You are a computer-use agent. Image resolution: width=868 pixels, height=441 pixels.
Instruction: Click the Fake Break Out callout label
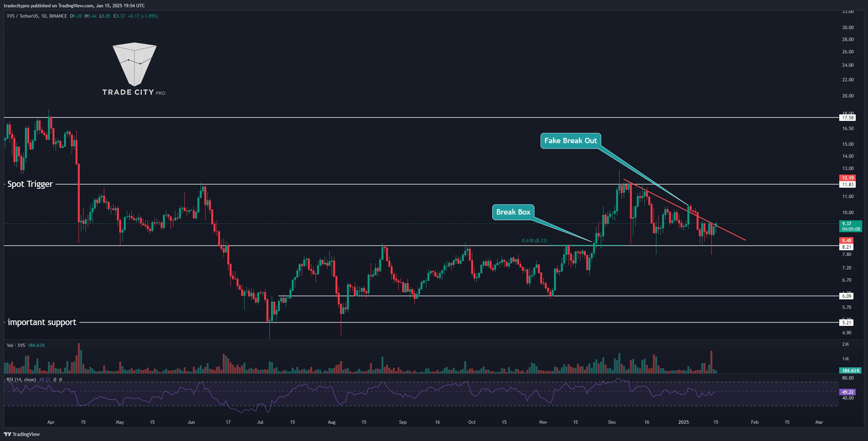tap(570, 141)
